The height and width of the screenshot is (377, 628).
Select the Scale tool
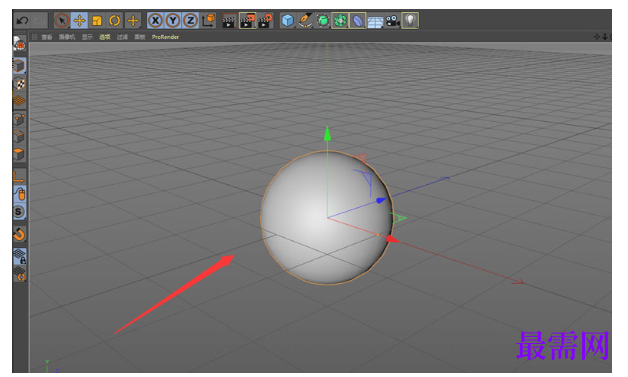97,20
